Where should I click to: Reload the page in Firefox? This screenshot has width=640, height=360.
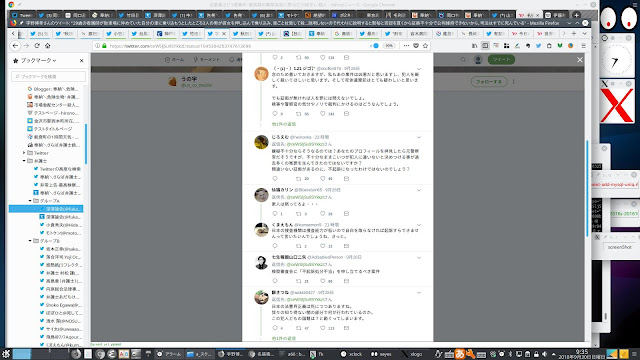tap(37, 46)
